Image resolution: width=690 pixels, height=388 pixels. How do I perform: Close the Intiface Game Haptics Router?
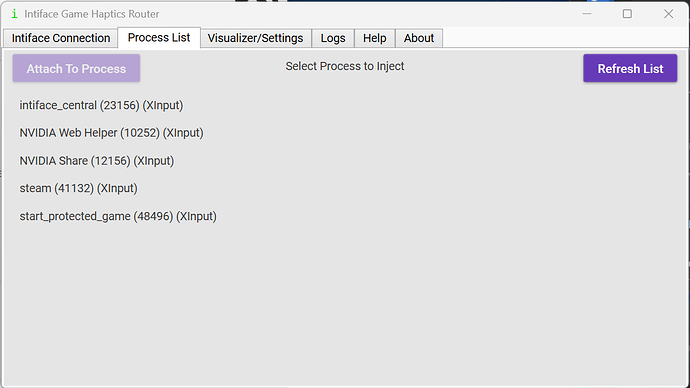pyautogui.click(x=668, y=14)
